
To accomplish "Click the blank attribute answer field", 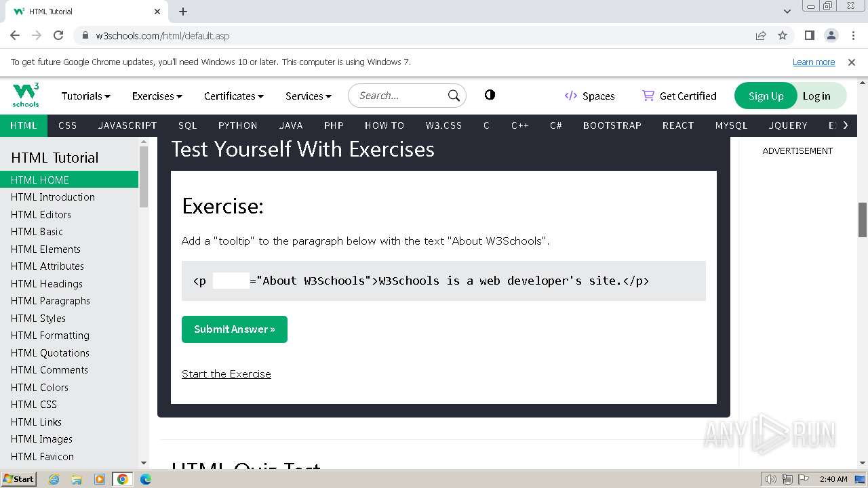I will (231, 281).
